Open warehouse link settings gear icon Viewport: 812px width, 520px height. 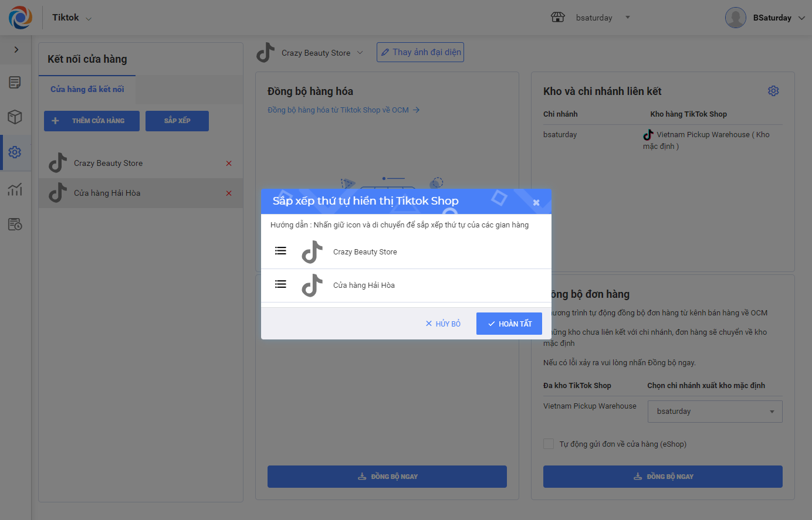773,91
